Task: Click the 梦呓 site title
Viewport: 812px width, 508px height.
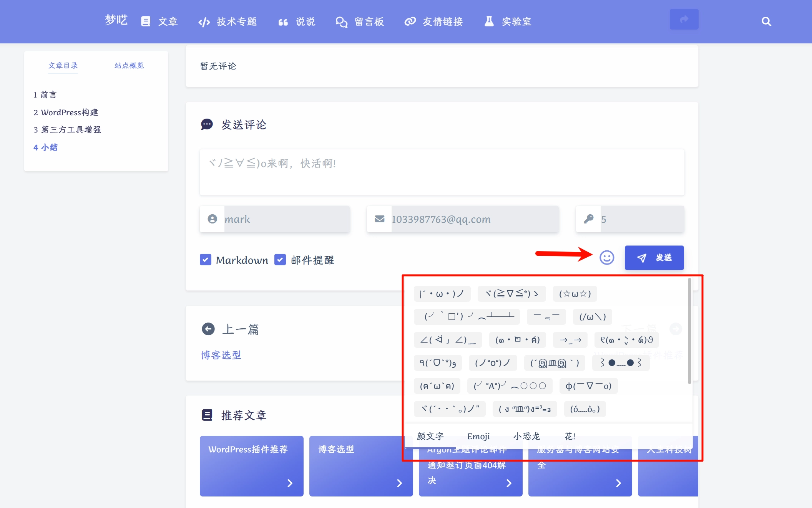Action: tap(116, 20)
